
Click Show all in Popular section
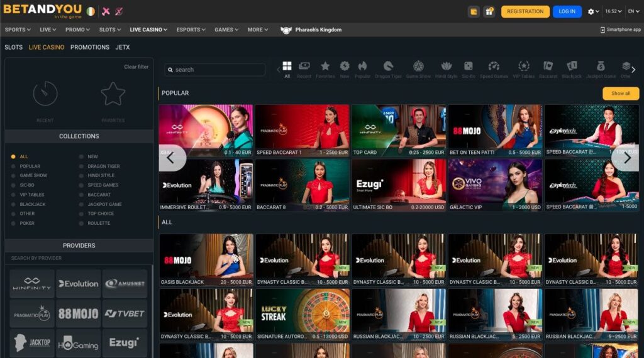point(621,94)
